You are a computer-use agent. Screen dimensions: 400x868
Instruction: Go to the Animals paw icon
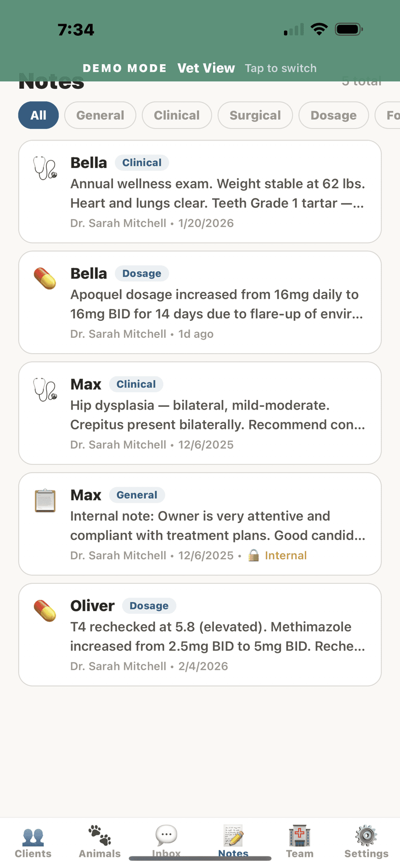tap(100, 836)
